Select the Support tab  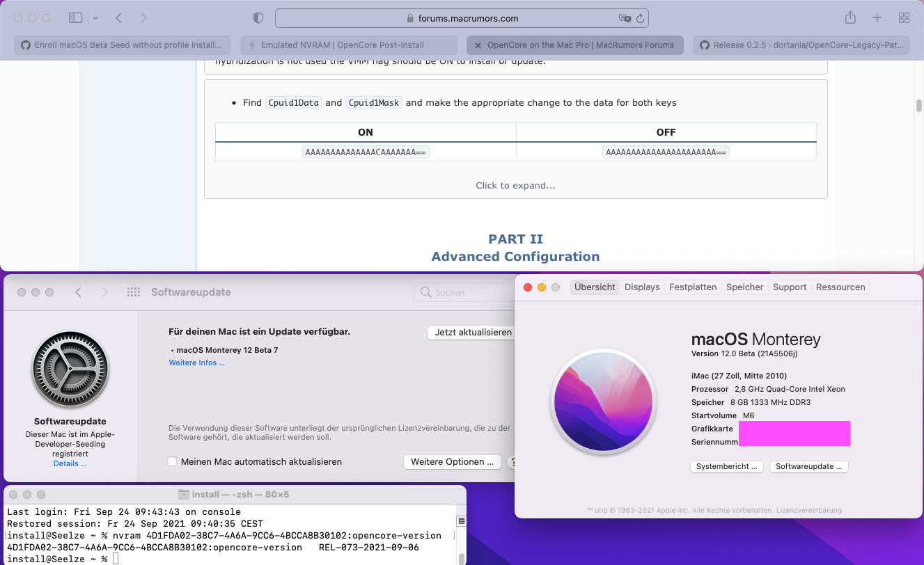790,287
